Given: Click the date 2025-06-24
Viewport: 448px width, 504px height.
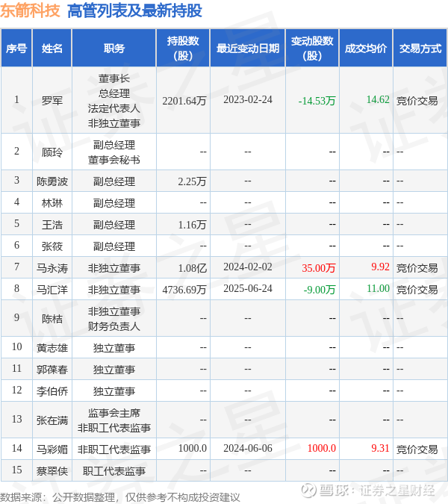Looking at the screenshot, I should tap(248, 288).
